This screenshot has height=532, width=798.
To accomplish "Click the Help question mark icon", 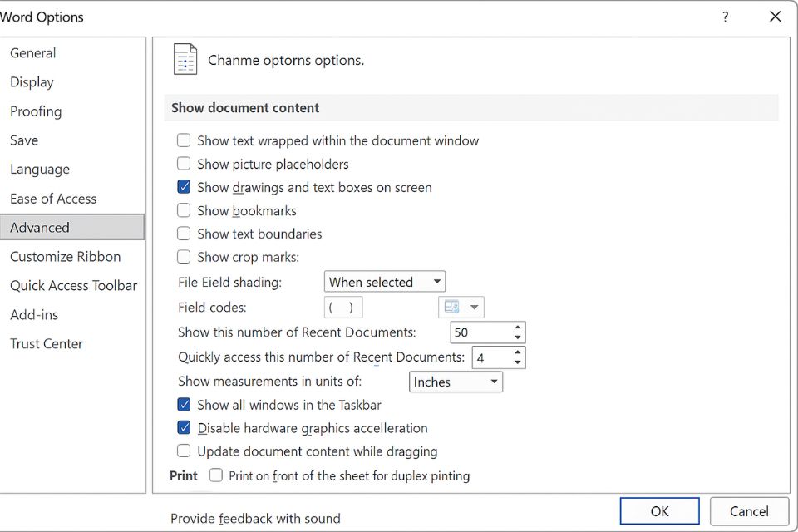I will click(726, 17).
